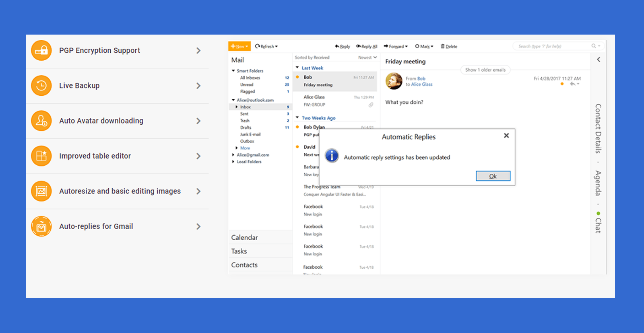Click the Live Backup clock icon

coord(41,86)
